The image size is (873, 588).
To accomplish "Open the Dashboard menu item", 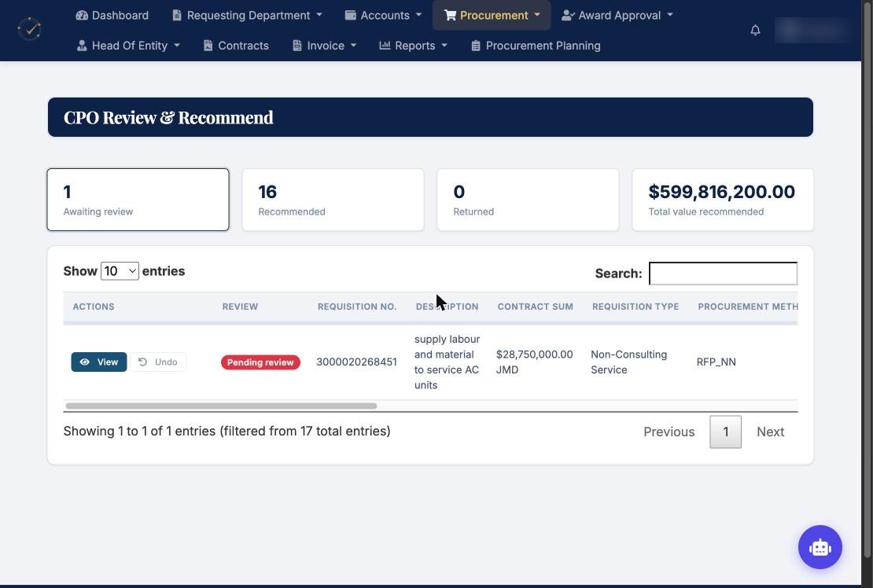I will click(112, 15).
